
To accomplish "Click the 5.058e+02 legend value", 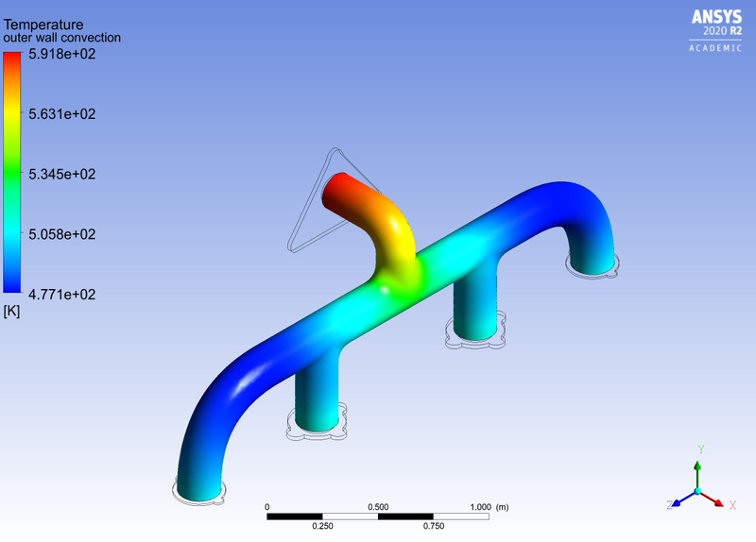I will click(x=62, y=234).
